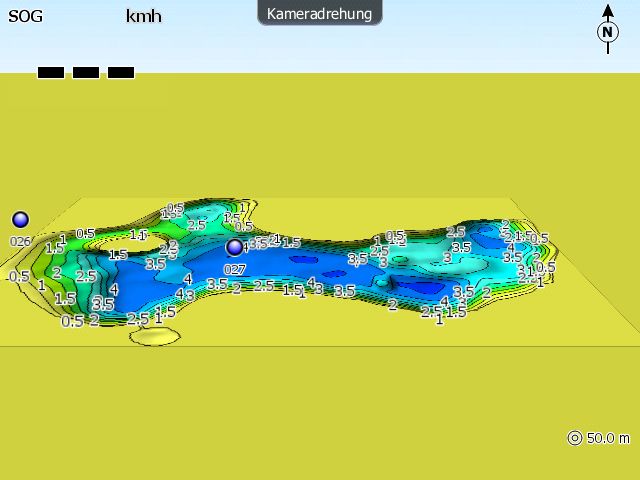640x480 pixels.
Task: Click the 50.0 m scale indicator icon
Action: point(575,438)
